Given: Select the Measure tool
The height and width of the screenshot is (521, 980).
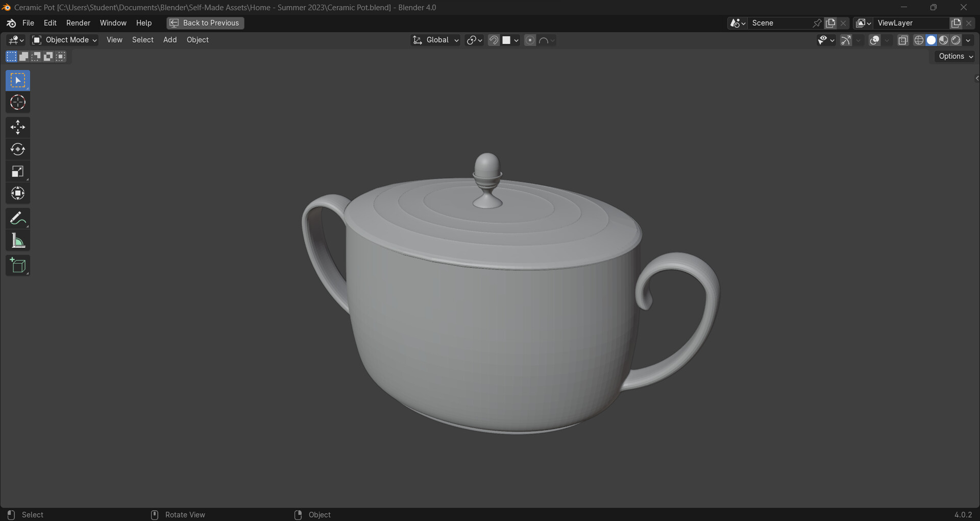Looking at the screenshot, I should (x=18, y=240).
